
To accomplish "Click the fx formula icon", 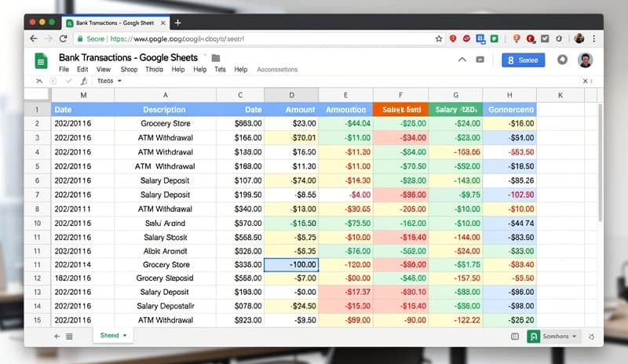I will [84, 81].
